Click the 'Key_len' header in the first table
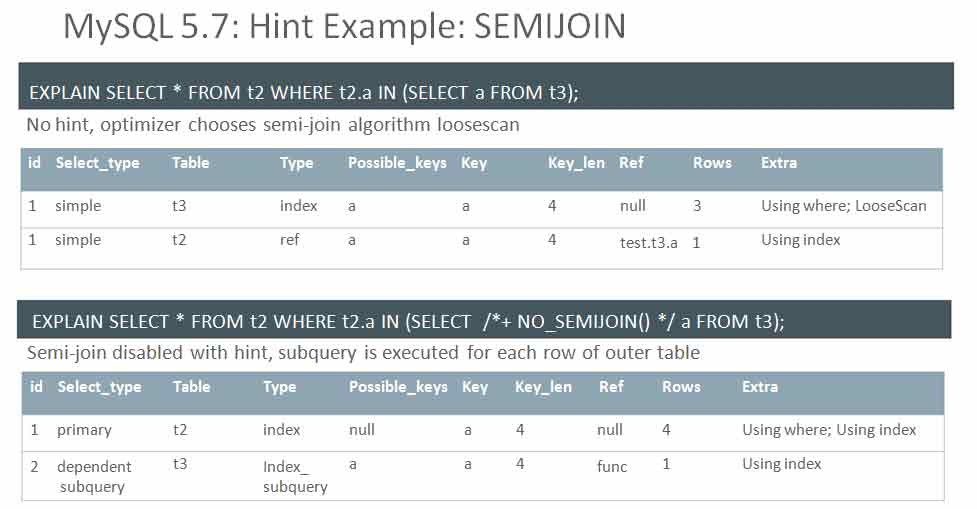 point(576,163)
